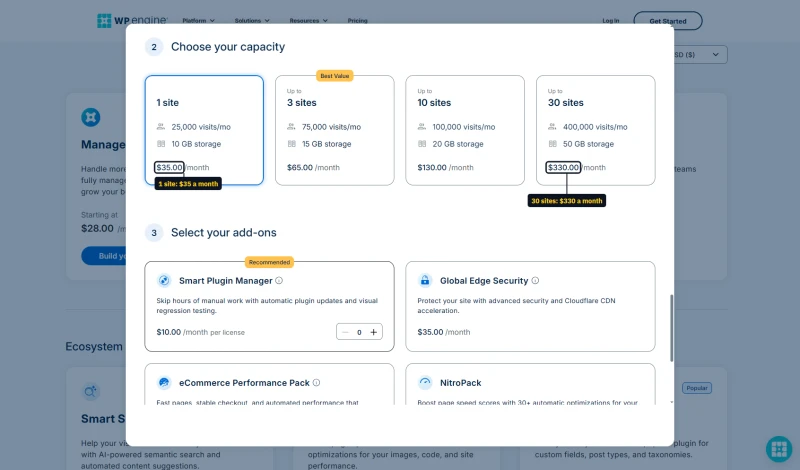Open the Resources menu
The width and height of the screenshot is (800, 470).
coord(309,21)
